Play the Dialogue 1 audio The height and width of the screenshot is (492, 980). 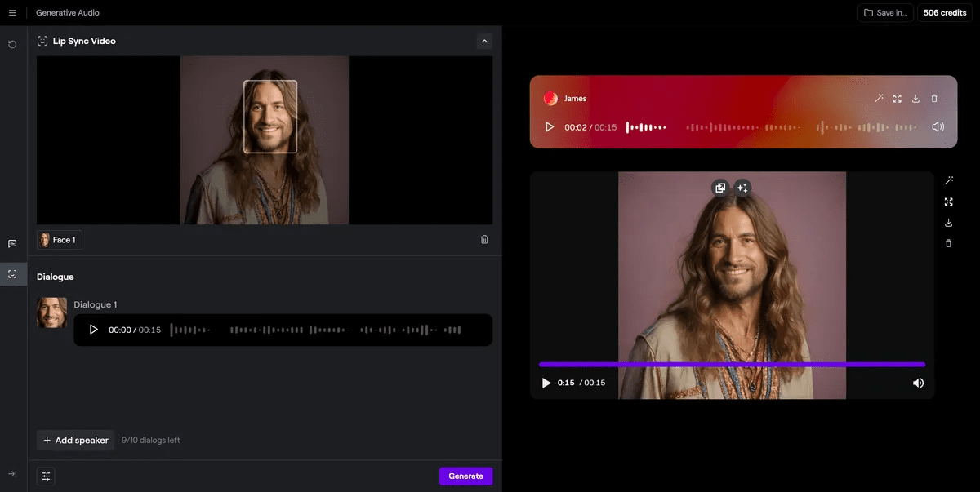(93, 330)
